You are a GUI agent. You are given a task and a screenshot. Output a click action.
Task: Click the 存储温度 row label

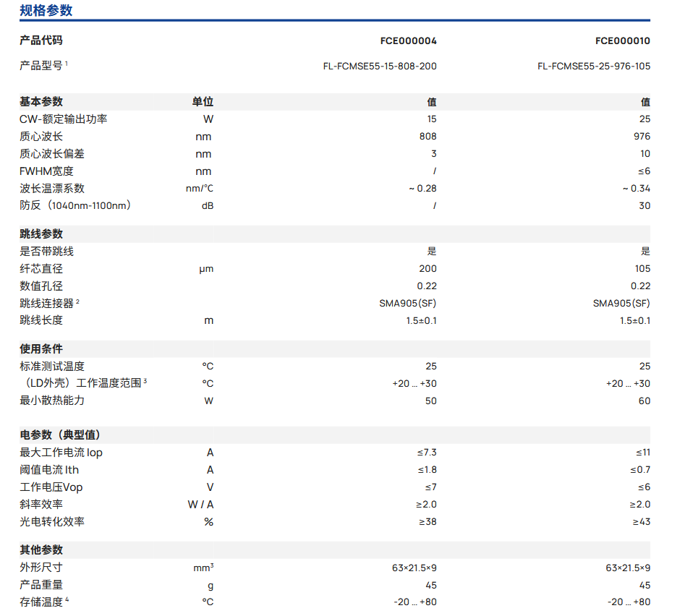click(41, 602)
